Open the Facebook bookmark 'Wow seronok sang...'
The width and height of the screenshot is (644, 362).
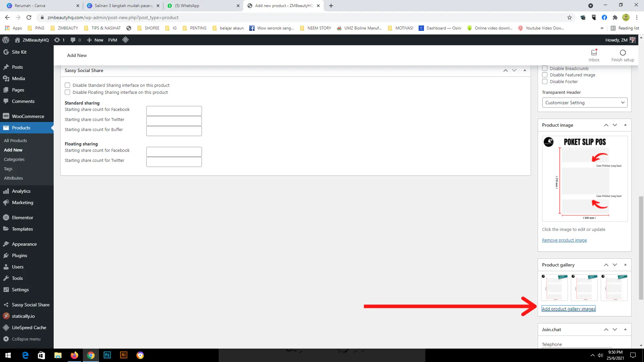[272, 28]
